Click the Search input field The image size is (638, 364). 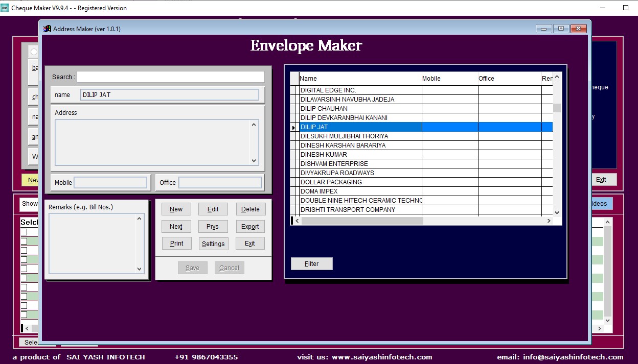coord(171,77)
